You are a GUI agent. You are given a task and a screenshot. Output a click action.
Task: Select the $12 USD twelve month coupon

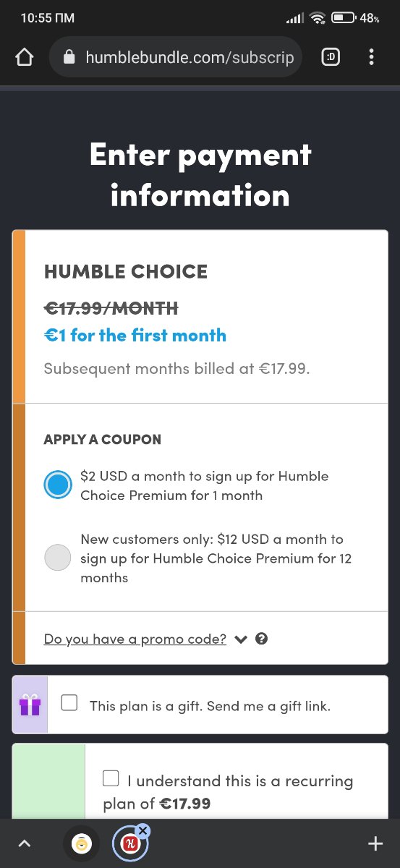58,558
